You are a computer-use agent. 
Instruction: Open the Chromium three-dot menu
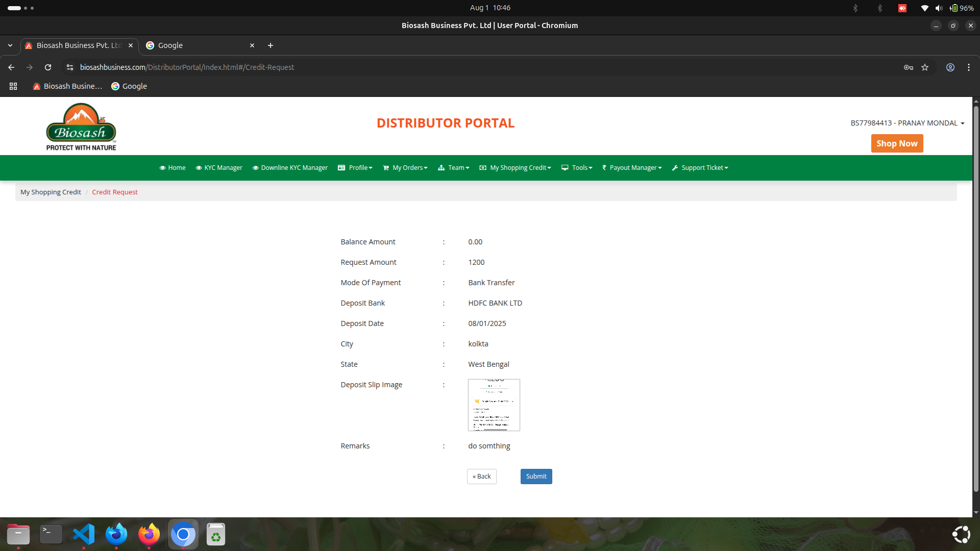(x=969, y=67)
